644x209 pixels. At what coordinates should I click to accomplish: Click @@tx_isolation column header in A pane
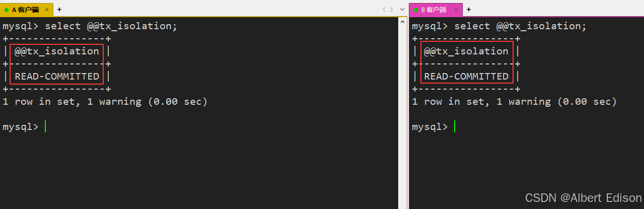click(57, 51)
